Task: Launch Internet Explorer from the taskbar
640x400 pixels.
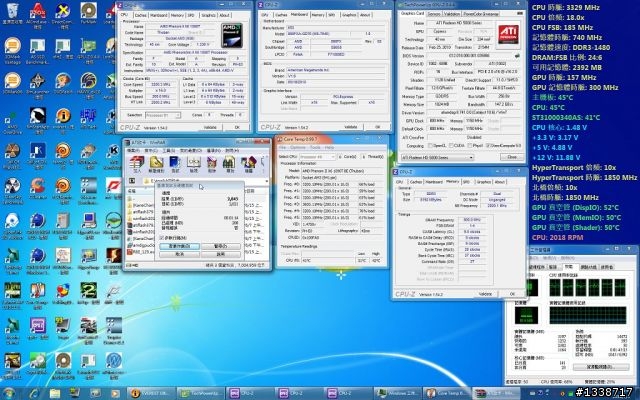Action: [34, 393]
